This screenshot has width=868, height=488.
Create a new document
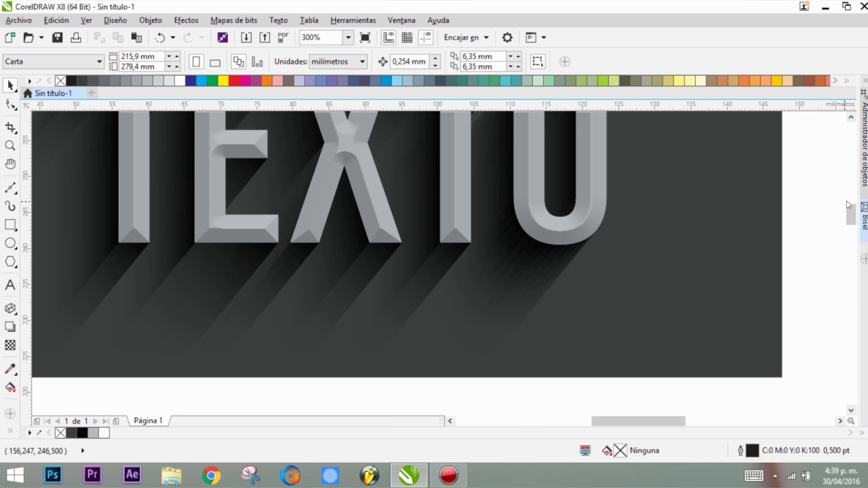point(10,38)
